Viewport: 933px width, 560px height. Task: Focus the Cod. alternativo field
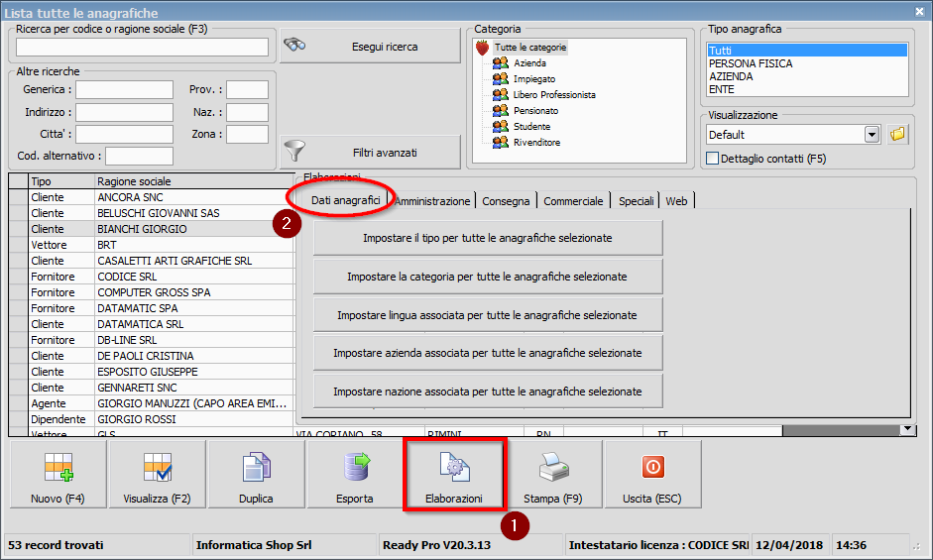(139, 156)
